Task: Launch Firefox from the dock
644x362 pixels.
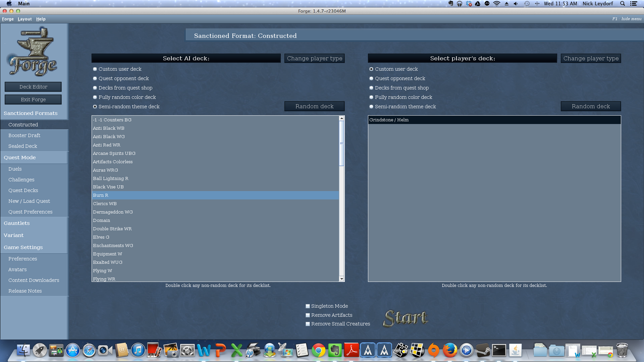Action: tap(450, 350)
